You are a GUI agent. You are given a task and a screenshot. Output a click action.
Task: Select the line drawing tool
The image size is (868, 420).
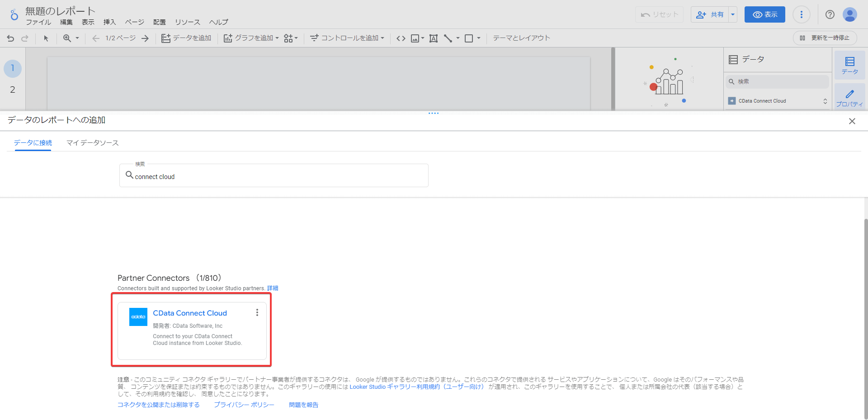coord(448,38)
